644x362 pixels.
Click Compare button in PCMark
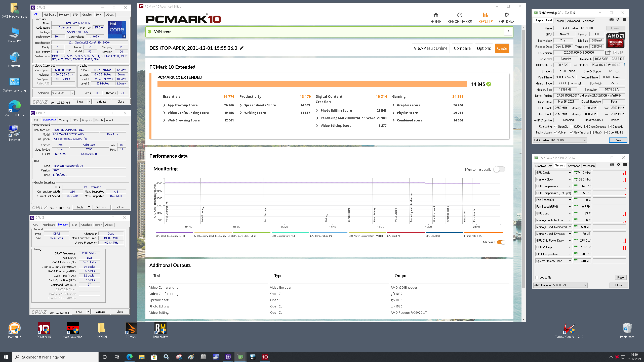click(462, 48)
